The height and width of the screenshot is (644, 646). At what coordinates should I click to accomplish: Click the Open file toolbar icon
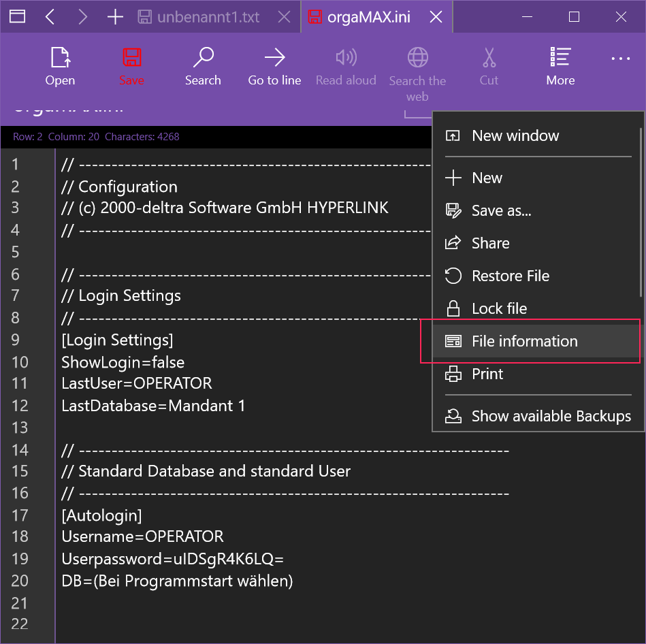click(60, 58)
